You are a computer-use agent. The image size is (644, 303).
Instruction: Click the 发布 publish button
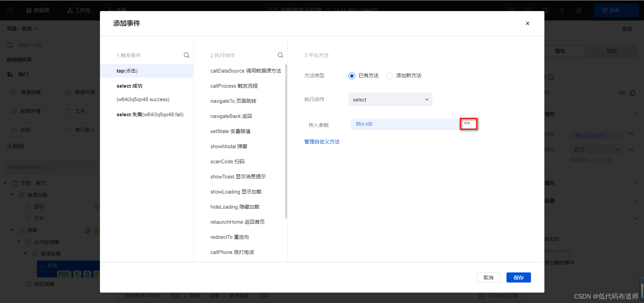610,10
